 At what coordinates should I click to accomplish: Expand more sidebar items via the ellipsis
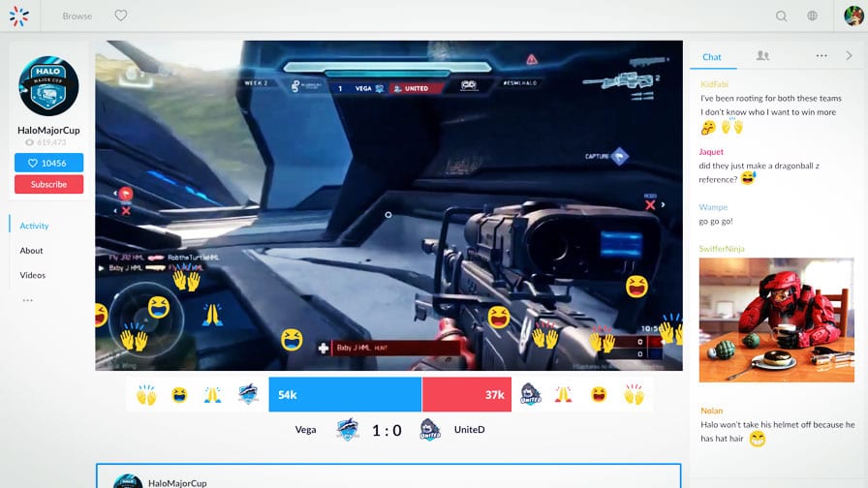click(28, 300)
